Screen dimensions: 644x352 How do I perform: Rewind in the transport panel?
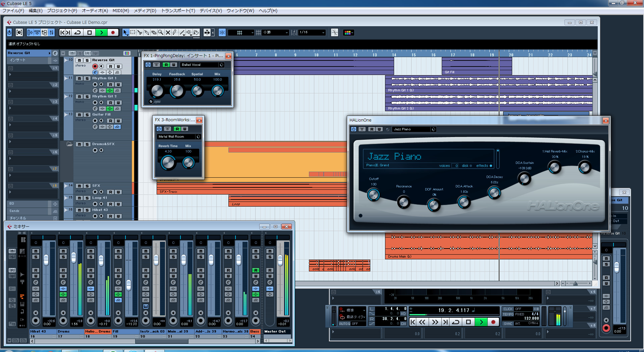pyautogui.click(x=422, y=322)
